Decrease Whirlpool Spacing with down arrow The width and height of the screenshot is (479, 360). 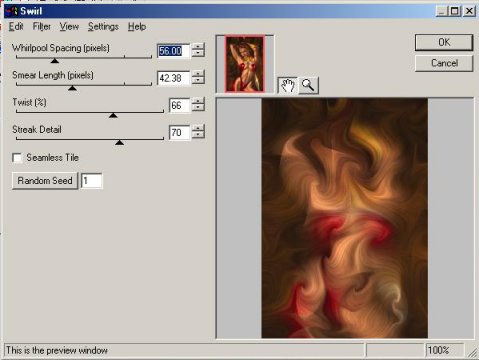(198, 54)
